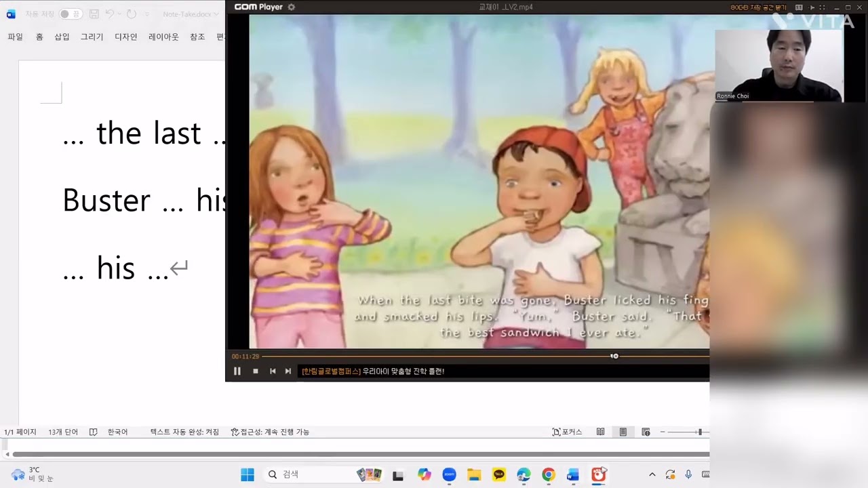Skip to the next track in GOM Player
868x488 pixels.
[x=288, y=371]
